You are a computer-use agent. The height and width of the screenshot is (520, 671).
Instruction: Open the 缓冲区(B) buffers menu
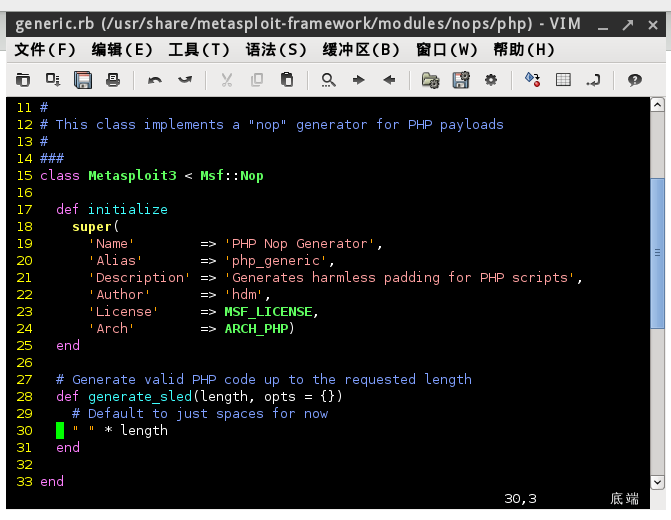point(361,50)
